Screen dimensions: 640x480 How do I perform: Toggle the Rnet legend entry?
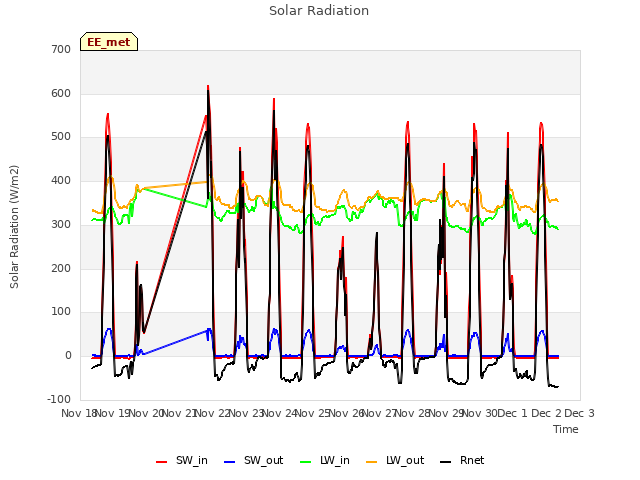point(462,460)
